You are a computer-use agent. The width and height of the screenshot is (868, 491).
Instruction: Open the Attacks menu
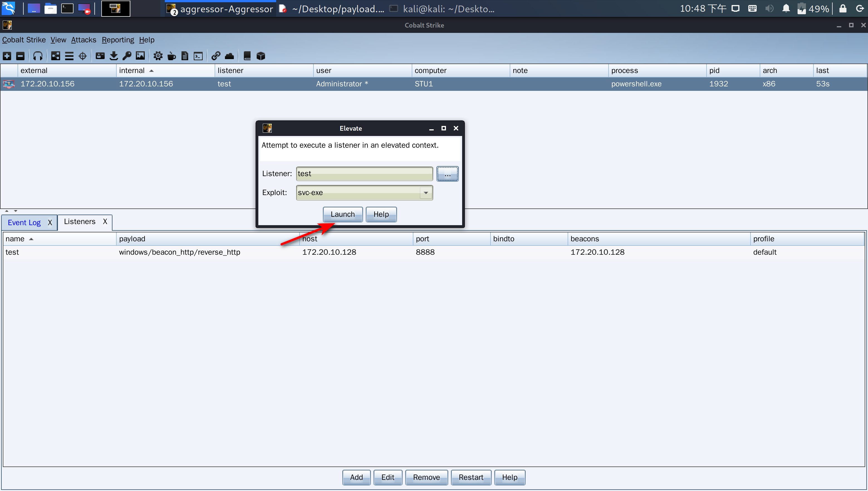(x=84, y=40)
